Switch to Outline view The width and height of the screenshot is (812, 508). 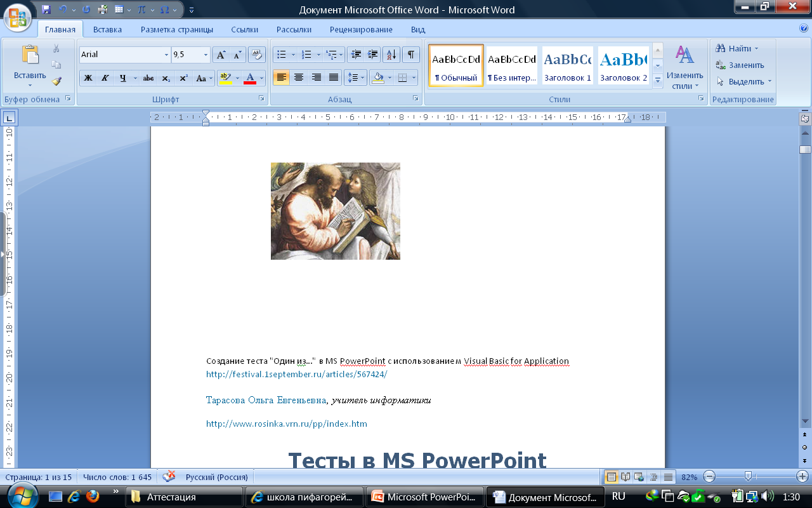point(653,477)
